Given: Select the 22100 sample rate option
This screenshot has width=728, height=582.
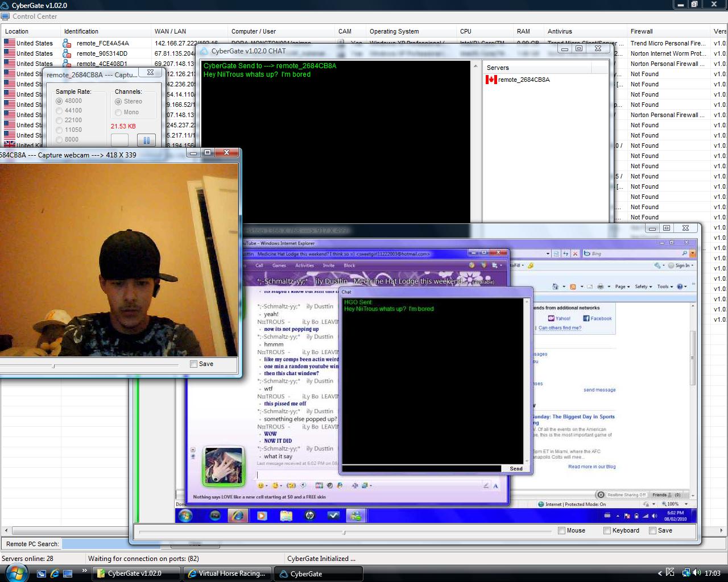Looking at the screenshot, I should 59,120.
